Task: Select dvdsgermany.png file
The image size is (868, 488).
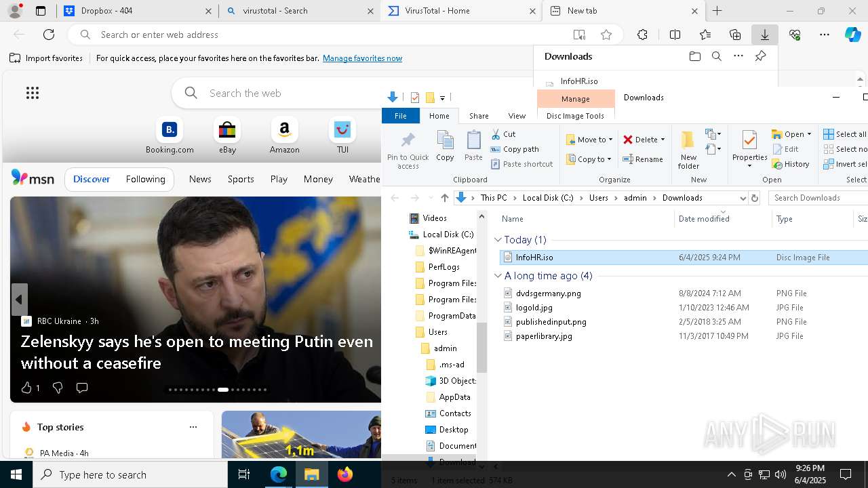Action: [x=548, y=293]
